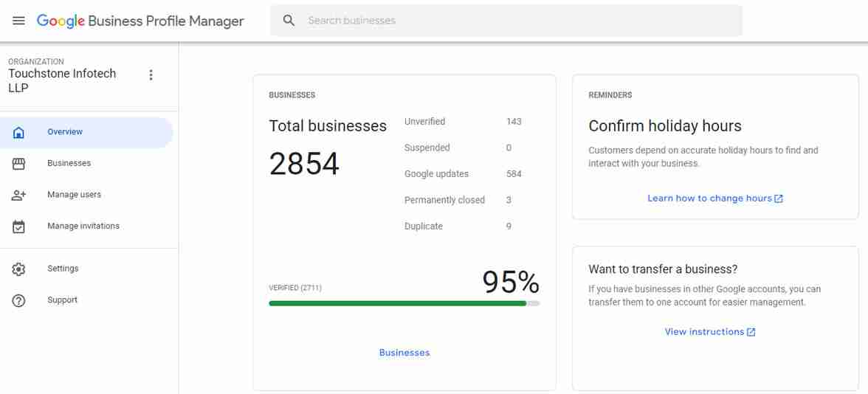Click the Settings gear icon
Viewport: 868px width, 394px height.
tap(19, 269)
